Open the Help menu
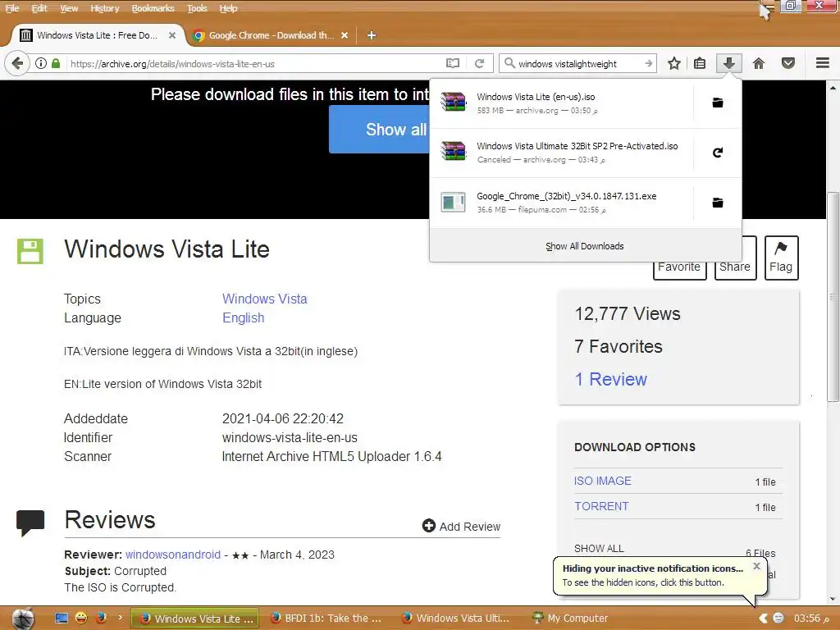The image size is (840, 630). (228, 8)
